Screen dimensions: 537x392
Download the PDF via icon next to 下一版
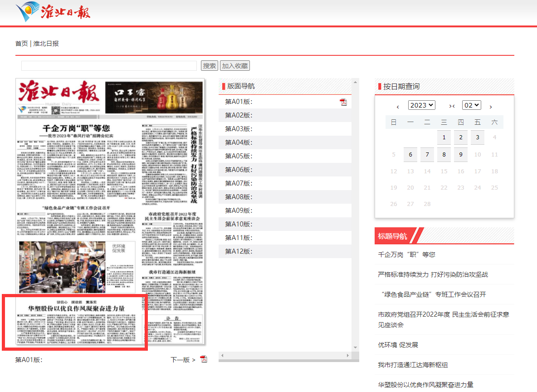[204, 359]
